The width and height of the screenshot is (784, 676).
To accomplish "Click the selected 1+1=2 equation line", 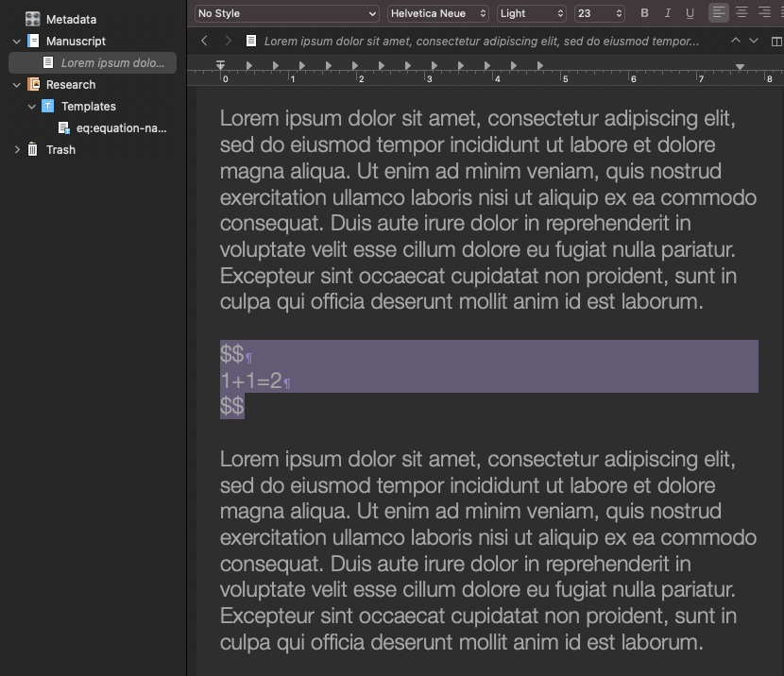I will pos(251,381).
